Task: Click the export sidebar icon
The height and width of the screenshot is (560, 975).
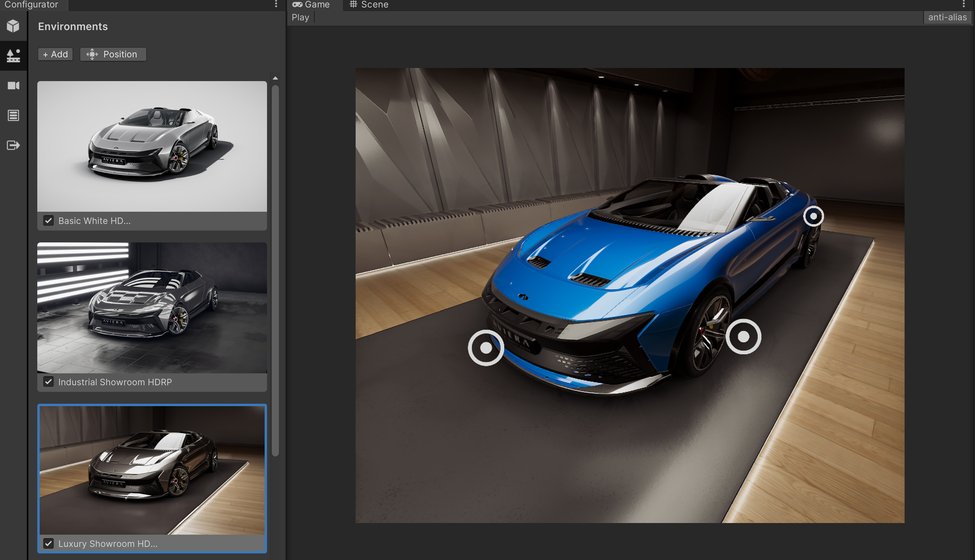Action: [13, 145]
